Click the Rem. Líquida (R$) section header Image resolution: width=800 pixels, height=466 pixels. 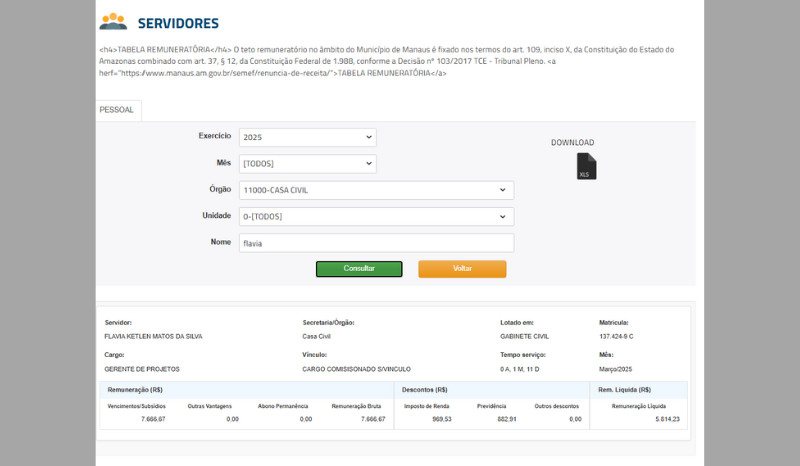pyautogui.click(x=624, y=389)
